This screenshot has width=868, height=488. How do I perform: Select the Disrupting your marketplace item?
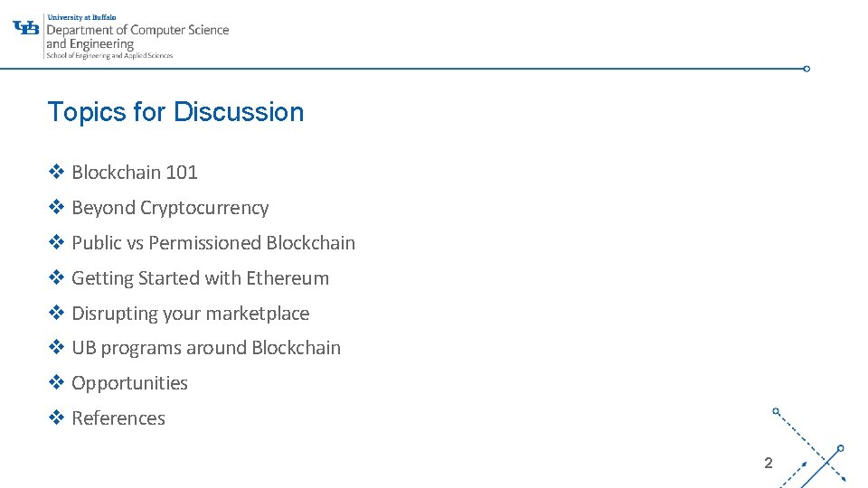(x=190, y=314)
